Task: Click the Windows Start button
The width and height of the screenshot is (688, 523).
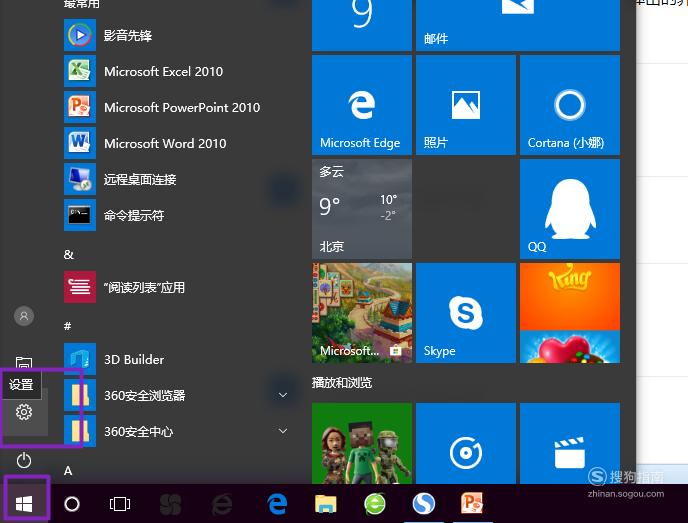Action: 24,504
